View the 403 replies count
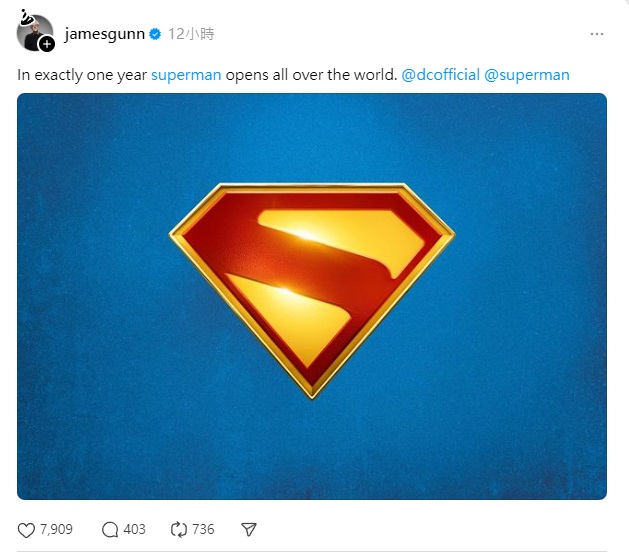Screen dimensions: 629x552 click(x=134, y=530)
